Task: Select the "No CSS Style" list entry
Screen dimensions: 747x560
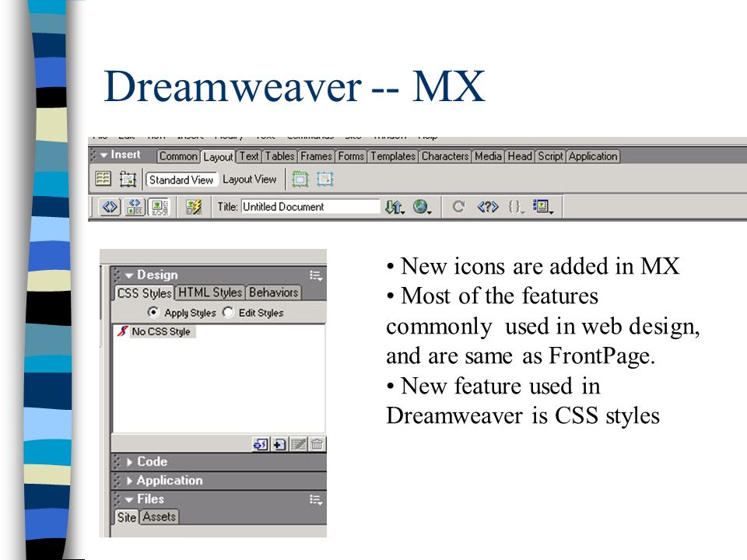Action: 156,331
